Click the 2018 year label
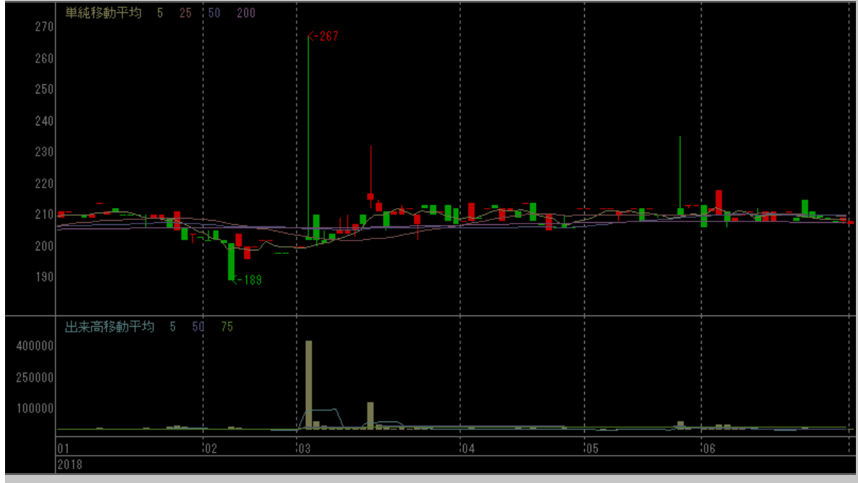858x483 pixels. click(x=70, y=465)
